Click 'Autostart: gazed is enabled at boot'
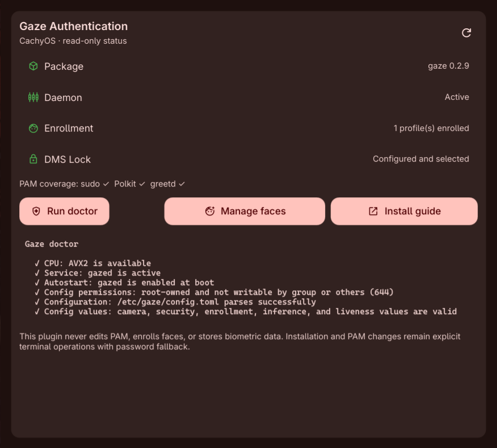The image size is (497, 448). coord(124,282)
